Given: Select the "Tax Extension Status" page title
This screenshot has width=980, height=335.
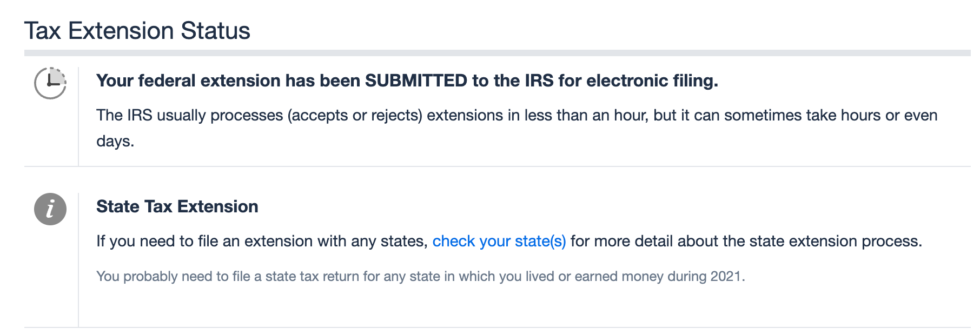Looking at the screenshot, I should [137, 31].
